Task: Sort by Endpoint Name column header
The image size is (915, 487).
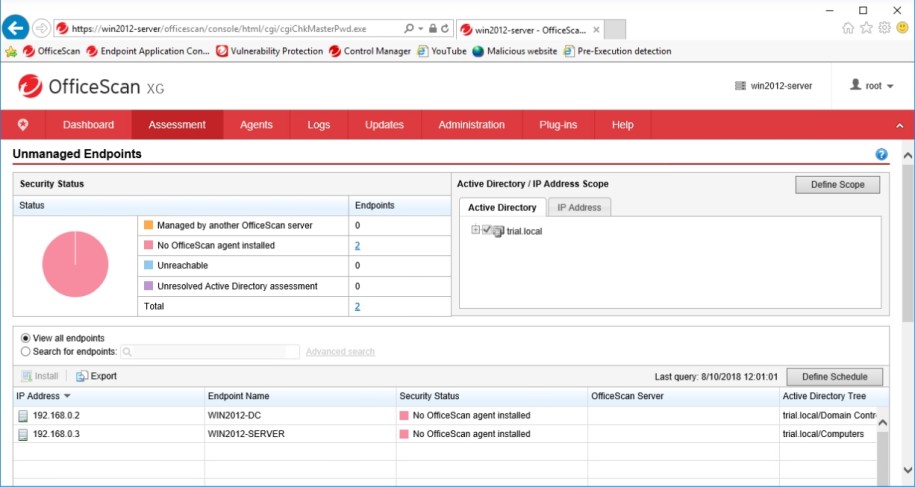Action: 239,396
